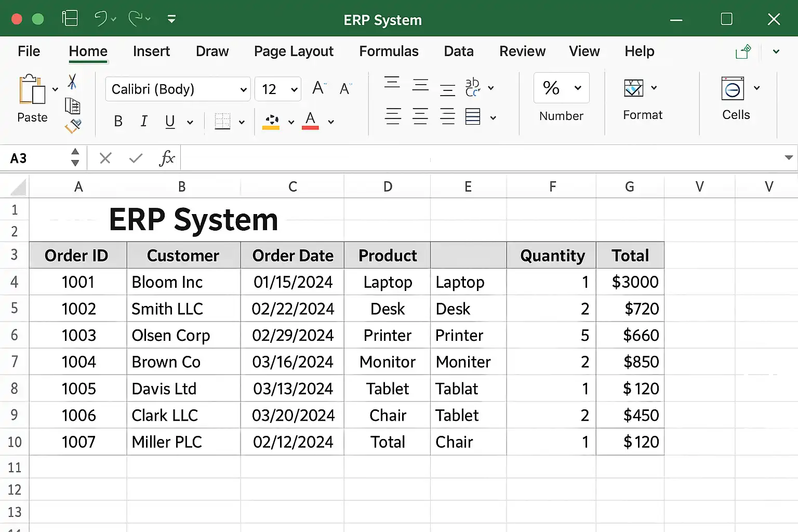Toggle Underline formatting
Viewport: 798px width, 532px height.
click(x=170, y=122)
